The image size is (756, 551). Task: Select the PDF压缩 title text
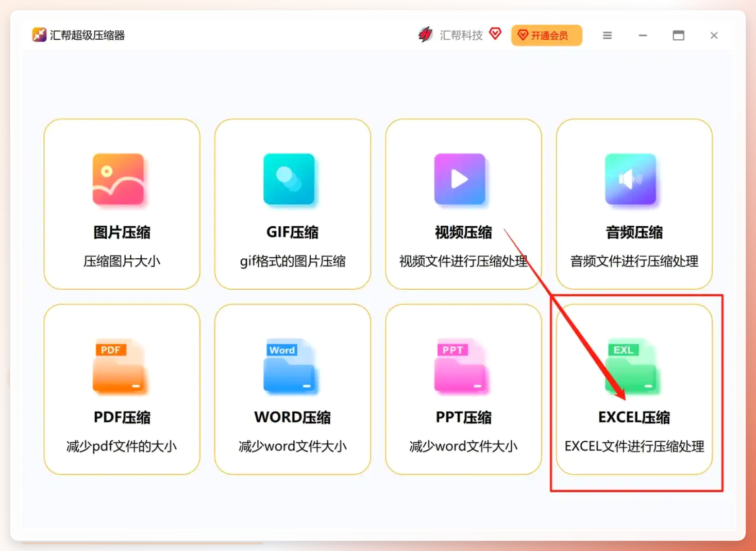(122, 418)
